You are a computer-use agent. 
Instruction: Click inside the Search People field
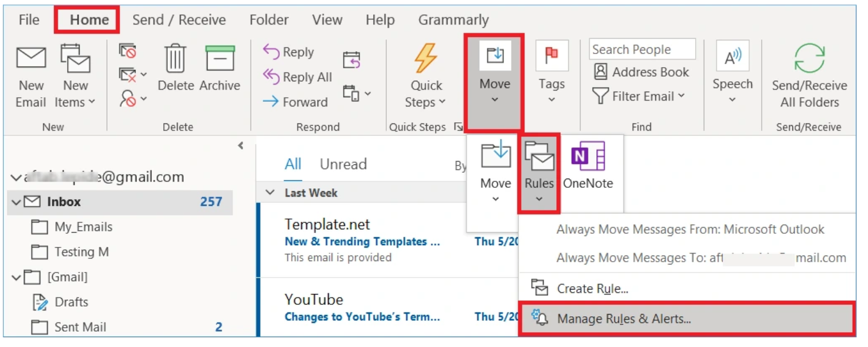point(642,49)
